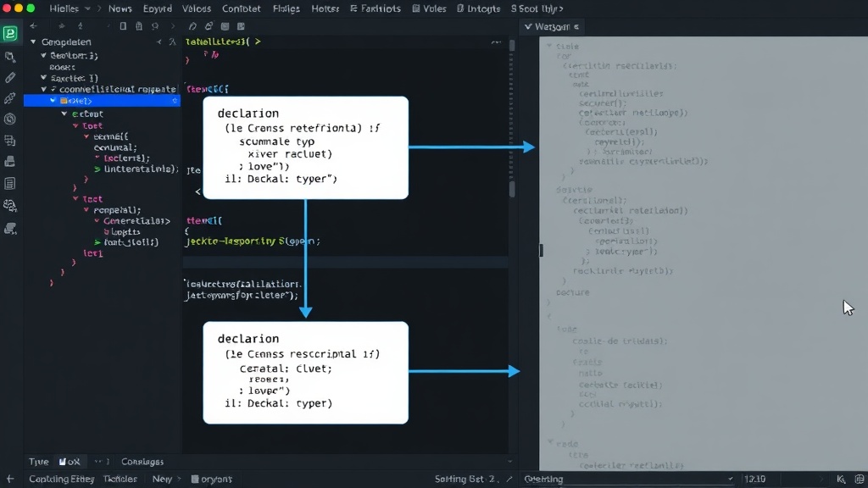Image resolution: width=868 pixels, height=488 pixels.
Task: Click the toolbar search icon next to the trash
Action: (156, 26)
